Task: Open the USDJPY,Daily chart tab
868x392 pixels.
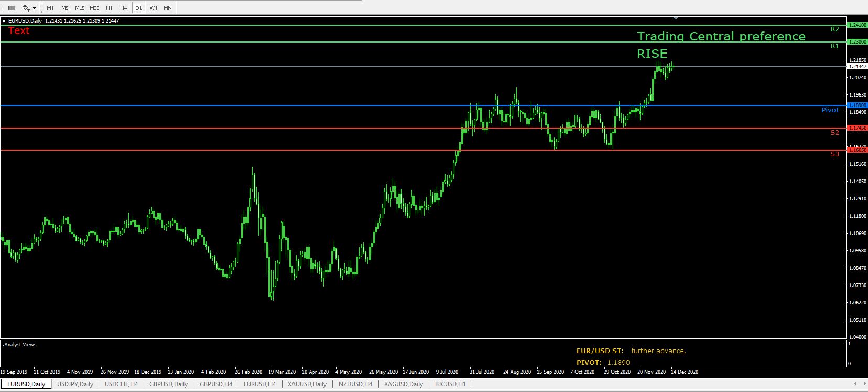Action: coord(75,384)
